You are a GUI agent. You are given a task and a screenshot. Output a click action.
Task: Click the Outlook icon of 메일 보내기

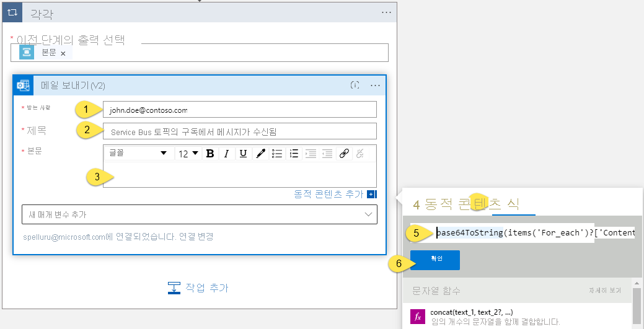pos(23,86)
